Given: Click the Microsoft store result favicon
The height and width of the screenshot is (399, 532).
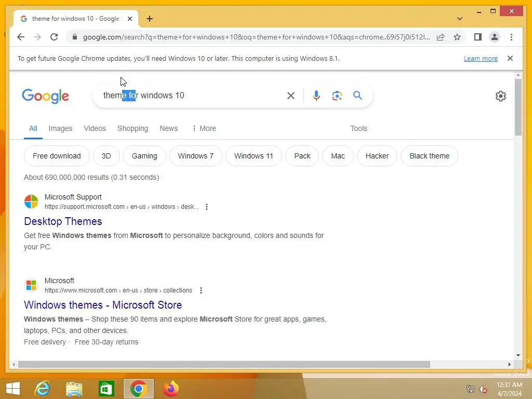Looking at the screenshot, I should (x=31, y=285).
